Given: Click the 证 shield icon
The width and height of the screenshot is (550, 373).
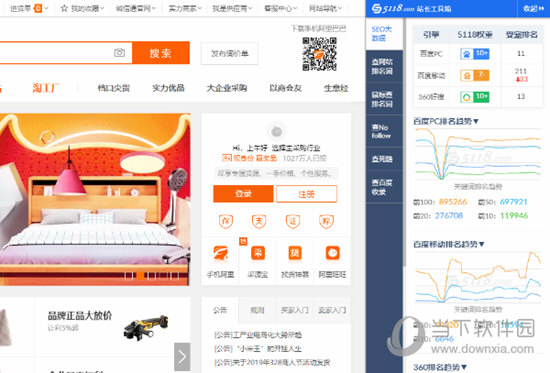Looking at the screenshot, I should (x=293, y=221).
